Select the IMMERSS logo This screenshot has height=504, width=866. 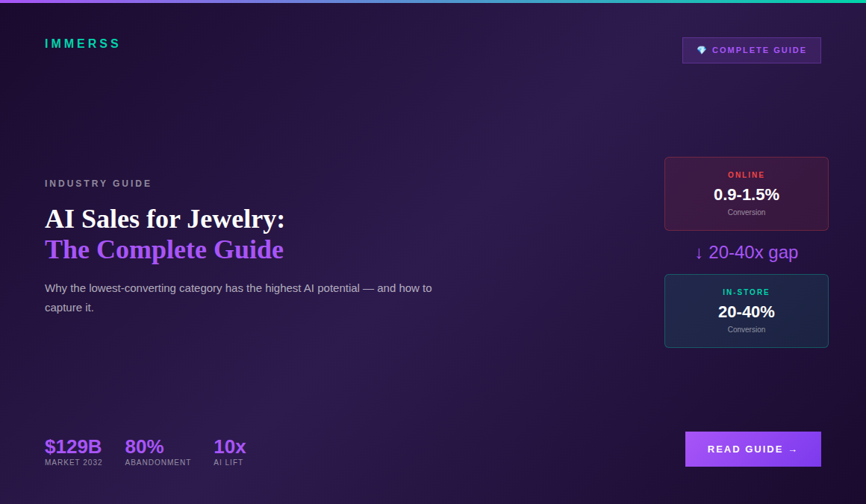click(x=82, y=43)
